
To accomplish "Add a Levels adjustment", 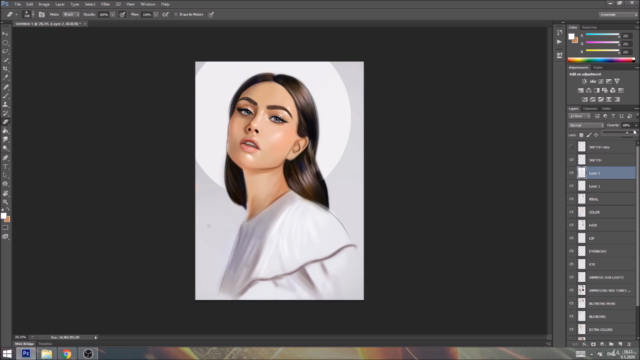I will [x=593, y=81].
